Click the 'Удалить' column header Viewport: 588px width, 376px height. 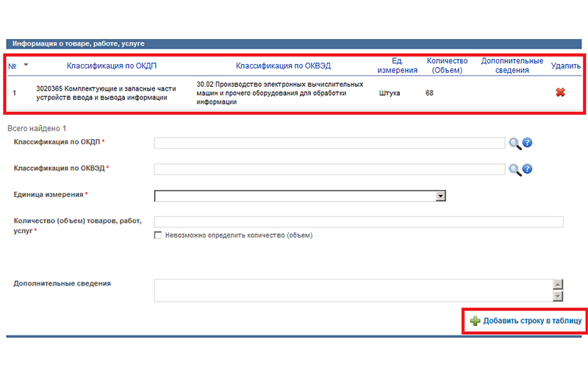point(565,65)
